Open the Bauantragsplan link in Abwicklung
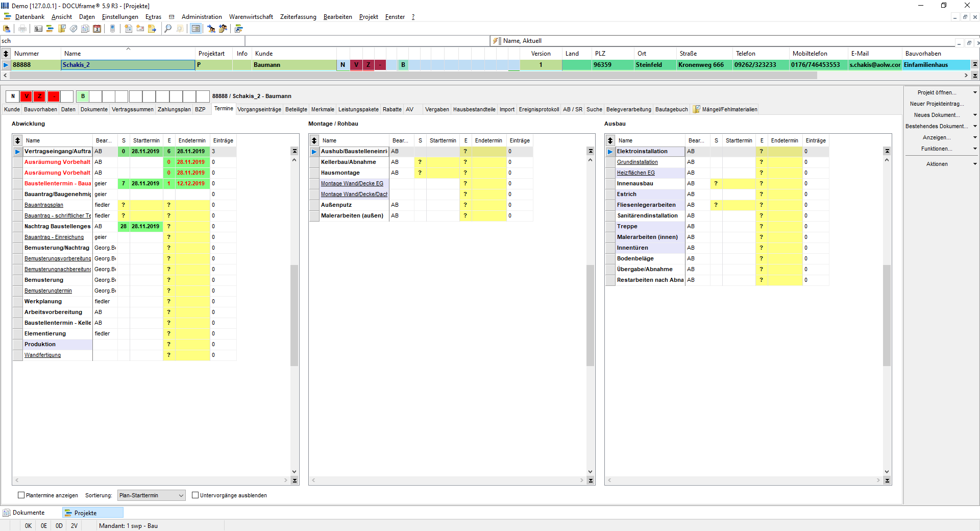 (44, 205)
